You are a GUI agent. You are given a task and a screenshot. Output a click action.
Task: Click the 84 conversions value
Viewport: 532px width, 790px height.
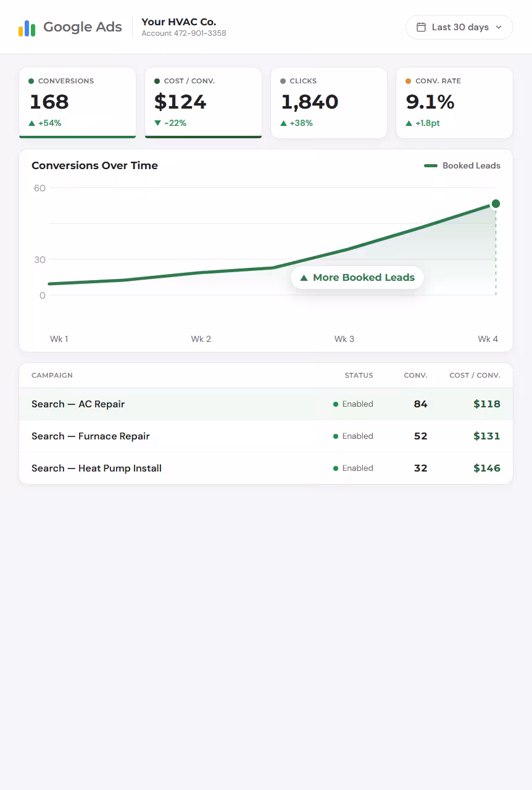(421, 404)
